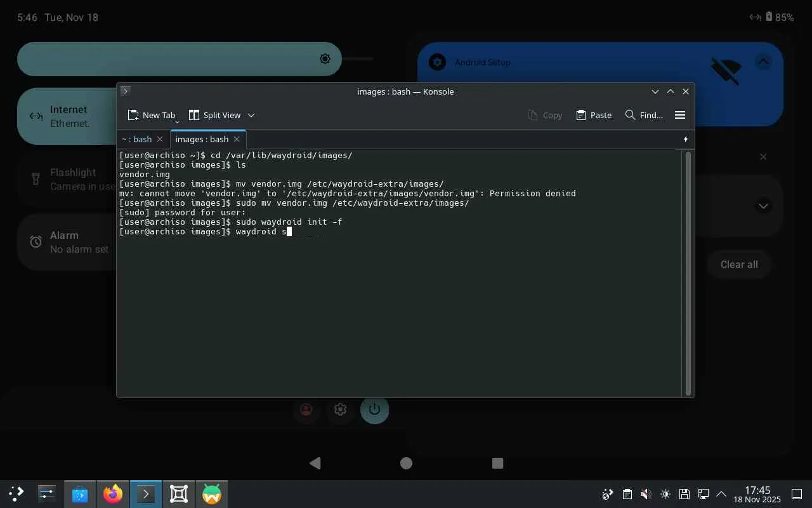Click the 'Permission denied' error line
Viewport: 812px width, 508px height.
[x=348, y=193]
